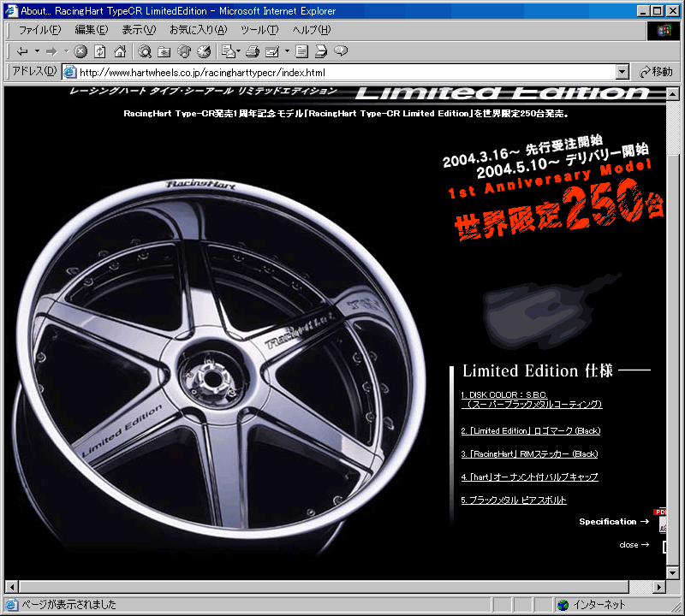This screenshot has height=616, width=685.
Task: Click the scanner-shaped toolbar icon
Action: [x=321, y=51]
